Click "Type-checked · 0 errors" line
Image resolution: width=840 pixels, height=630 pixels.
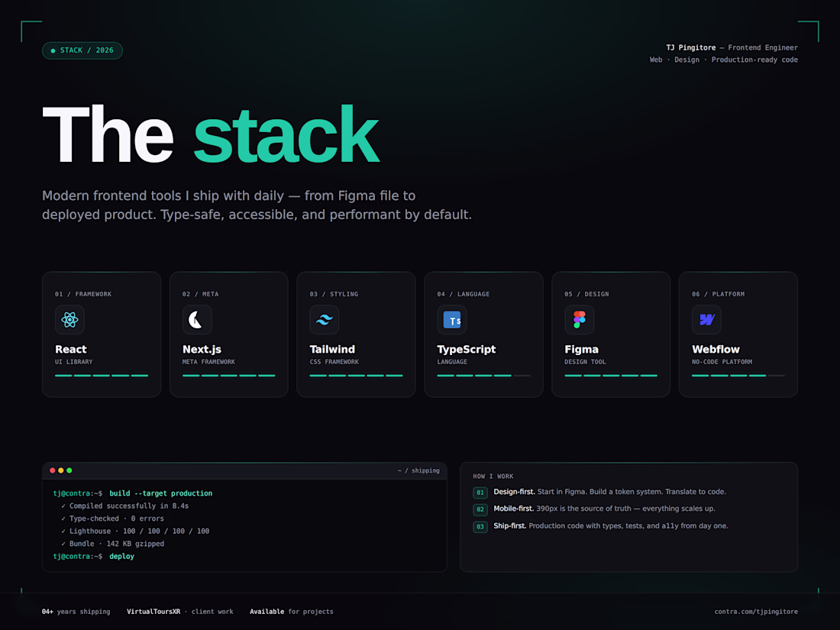pyautogui.click(x=112, y=519)
